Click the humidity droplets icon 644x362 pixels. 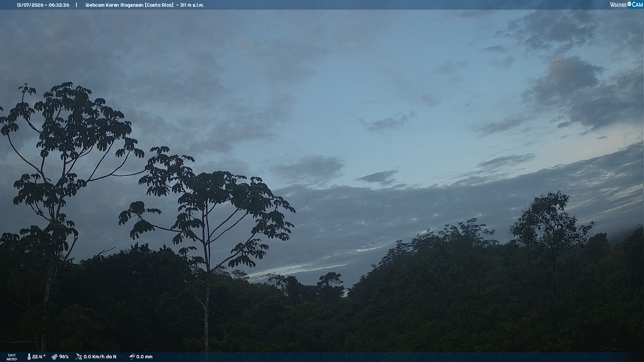coord(54,357)
